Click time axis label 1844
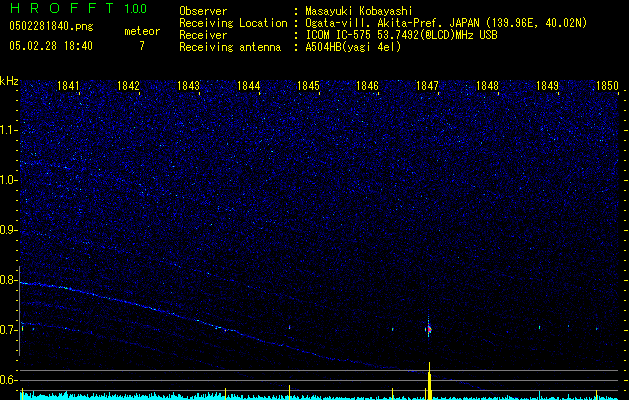 248,86
